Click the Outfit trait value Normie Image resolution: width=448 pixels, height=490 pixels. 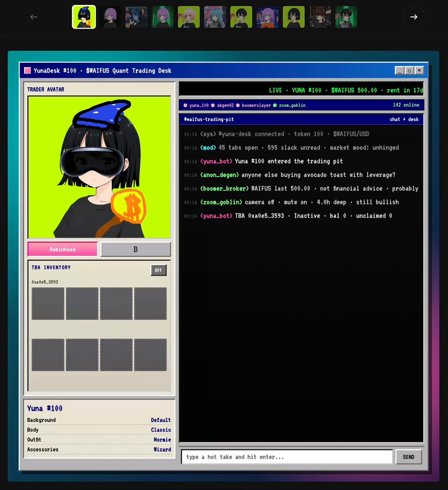coord(162,440)
